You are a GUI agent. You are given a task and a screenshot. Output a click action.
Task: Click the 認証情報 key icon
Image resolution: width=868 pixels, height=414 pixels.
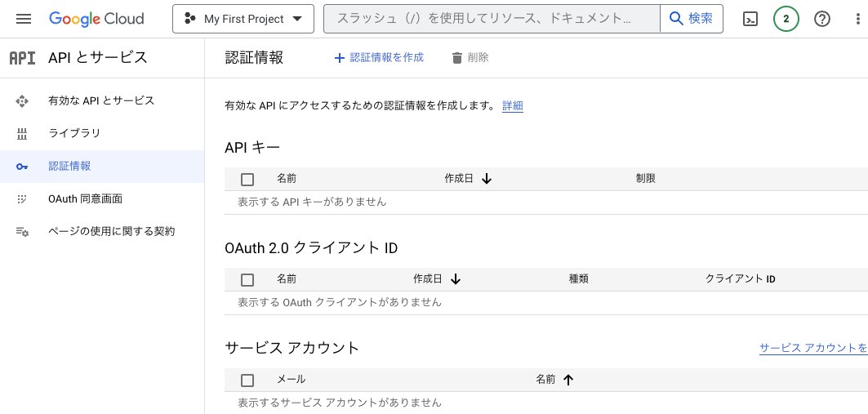pyautogui.click(x=22, y=167)
